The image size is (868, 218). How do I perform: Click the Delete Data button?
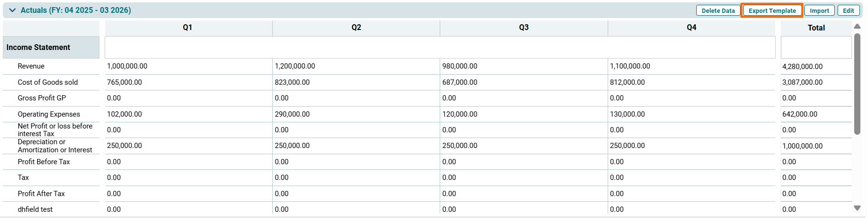tap(718, 10)
